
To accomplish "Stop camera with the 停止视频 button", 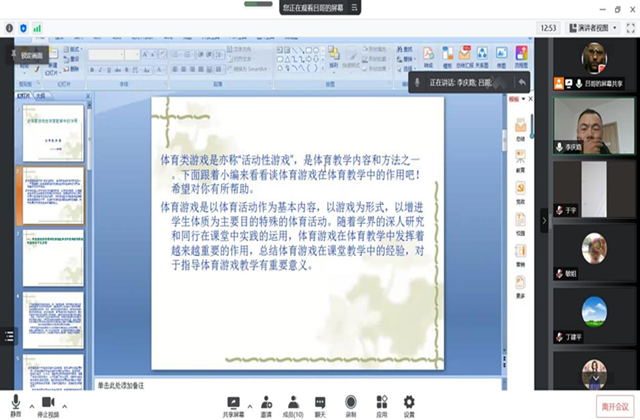I will click(47, 402).
